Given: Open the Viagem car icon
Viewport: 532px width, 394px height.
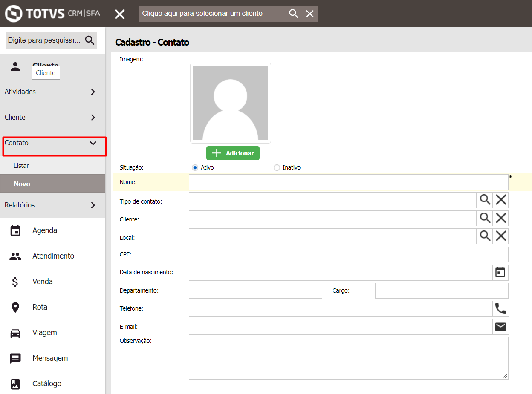Looking at the screenshot, I should coord(15,333).
